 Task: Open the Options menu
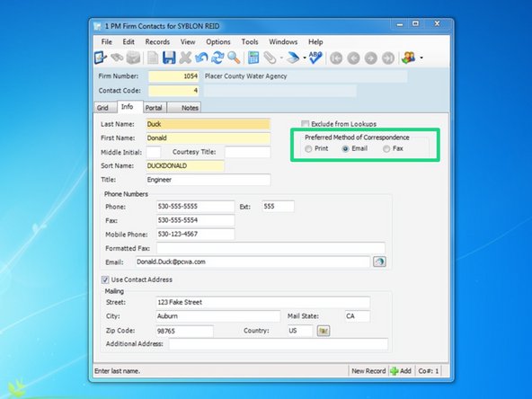tap(218, 41)
